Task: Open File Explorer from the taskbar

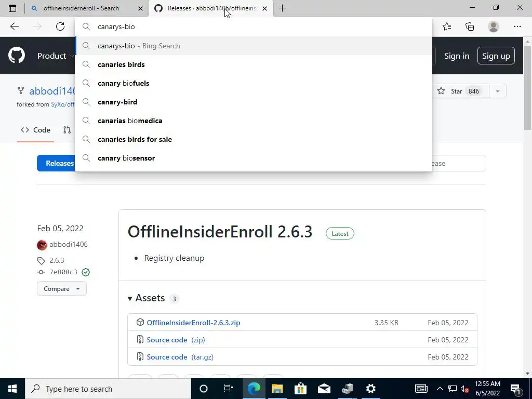Action: (277, 389)
